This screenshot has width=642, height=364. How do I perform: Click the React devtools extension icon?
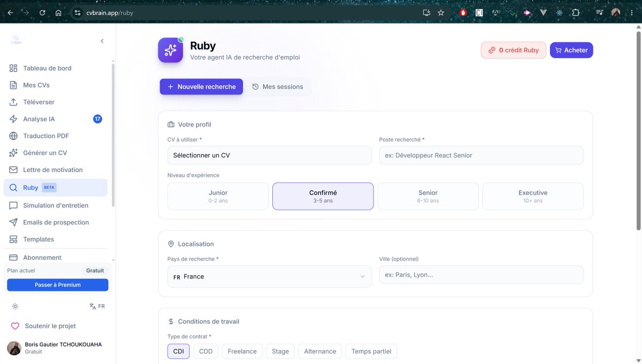click(560, 13)
